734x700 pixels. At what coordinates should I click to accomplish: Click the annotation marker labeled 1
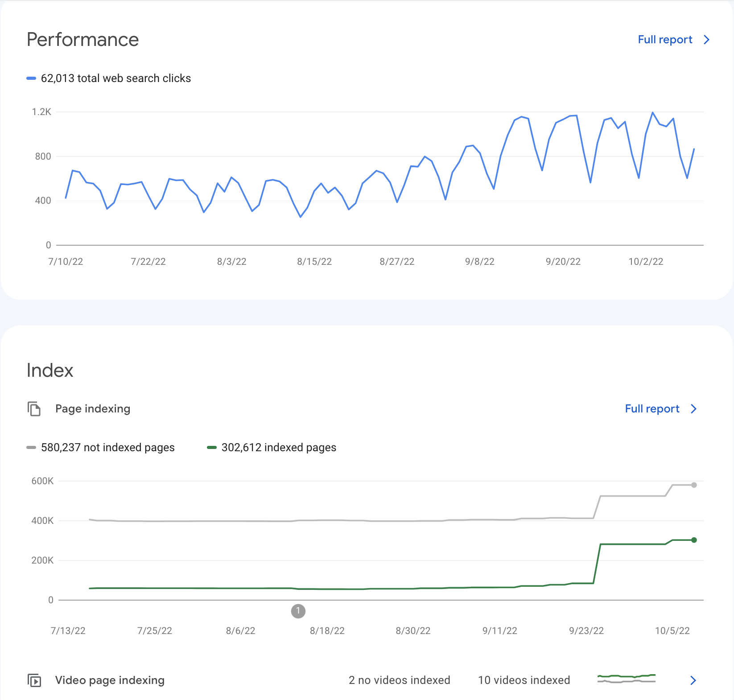click(298, 611)
